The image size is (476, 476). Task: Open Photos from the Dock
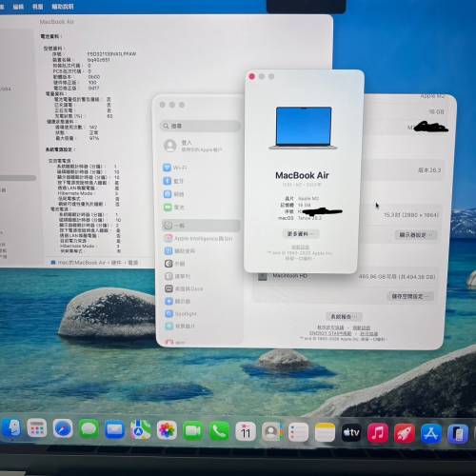click(x=167, y=430)
